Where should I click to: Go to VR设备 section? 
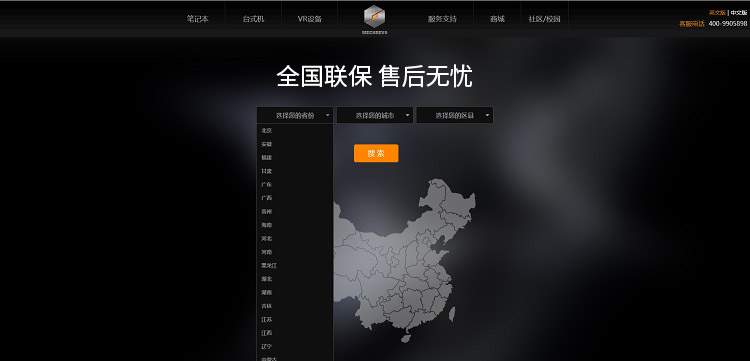click(x=309, y=19)
